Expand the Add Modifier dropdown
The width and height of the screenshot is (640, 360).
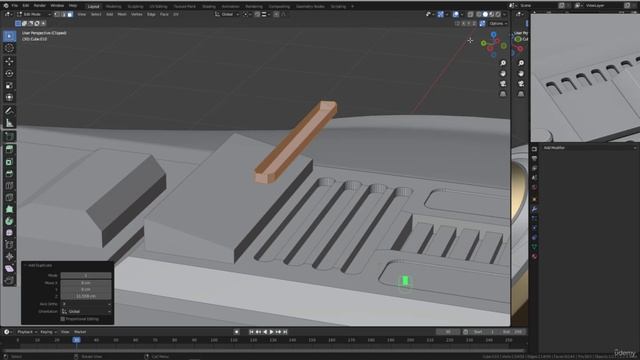coord(588,148)
